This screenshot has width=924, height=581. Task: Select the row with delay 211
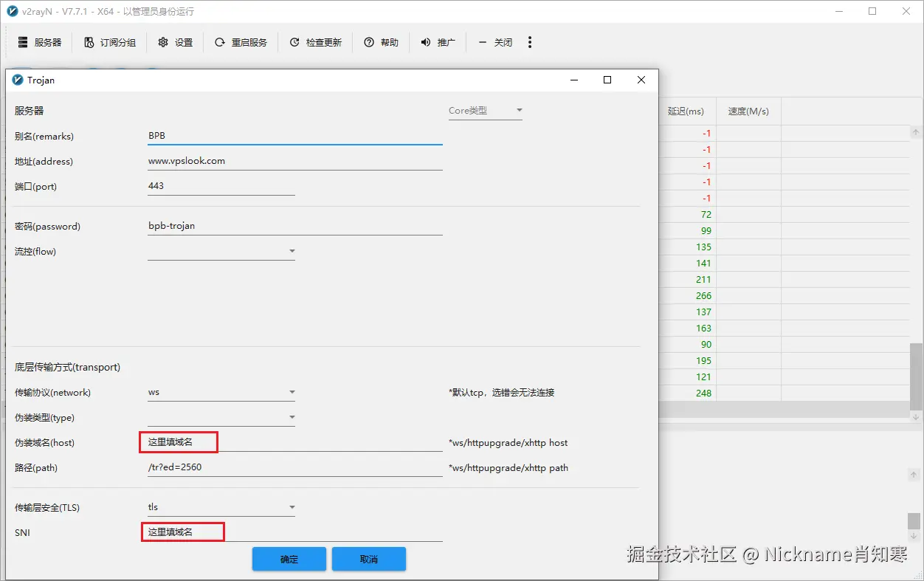[x=784, y=280]
